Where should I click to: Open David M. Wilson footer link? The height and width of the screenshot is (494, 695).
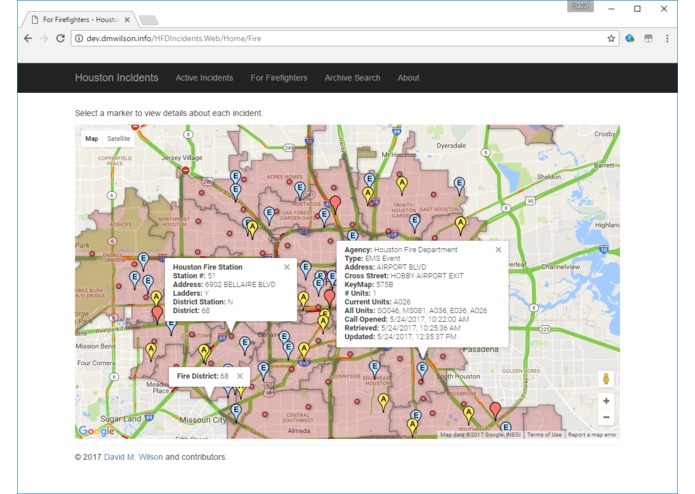(133, 457)
